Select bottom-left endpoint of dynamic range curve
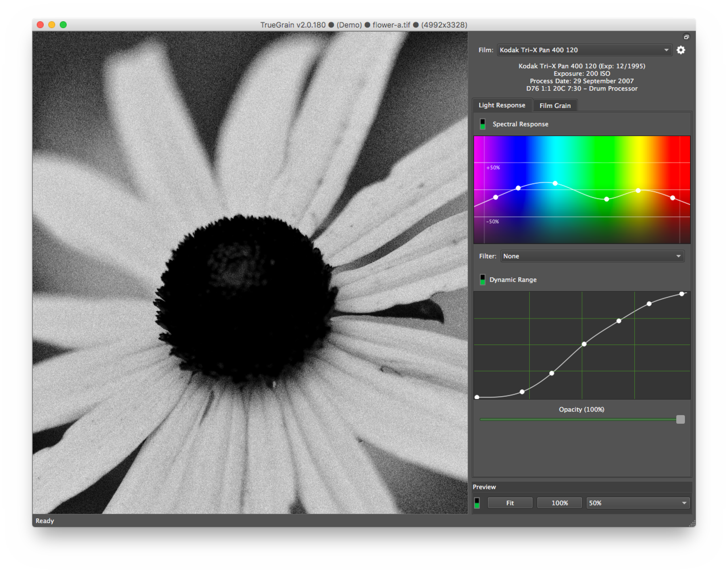The image size is (728, 573). (477, 397)
